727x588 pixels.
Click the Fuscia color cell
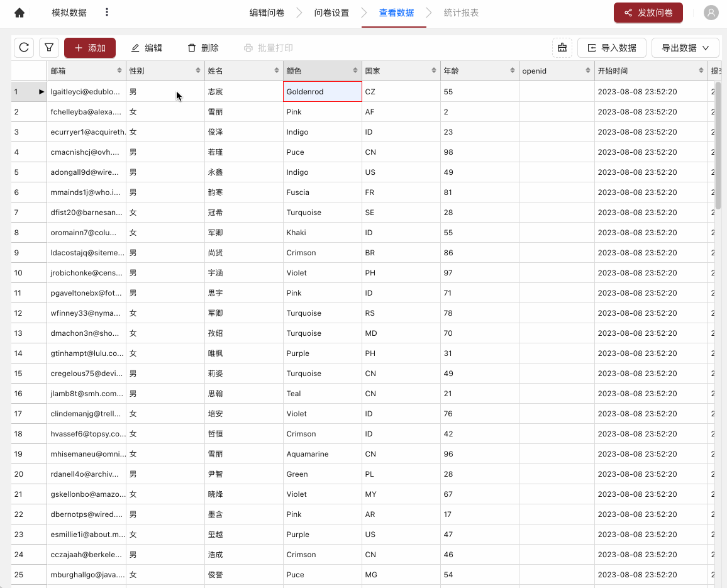click(322, 192)
